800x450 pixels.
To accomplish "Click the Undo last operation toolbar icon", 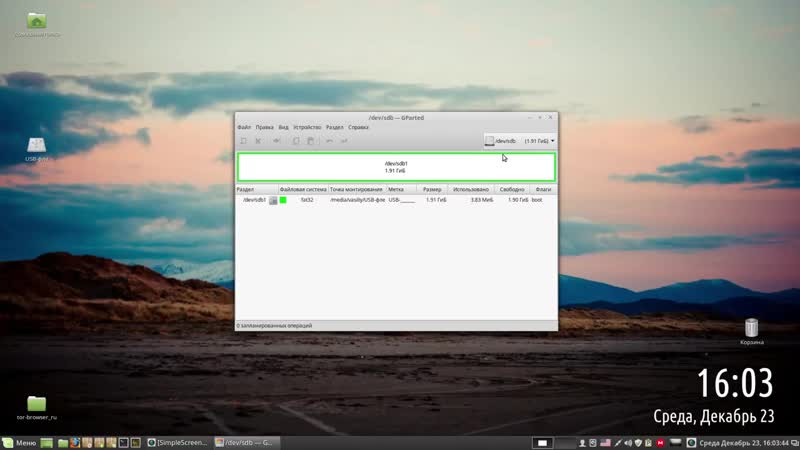I will click(x=329, y=141).
